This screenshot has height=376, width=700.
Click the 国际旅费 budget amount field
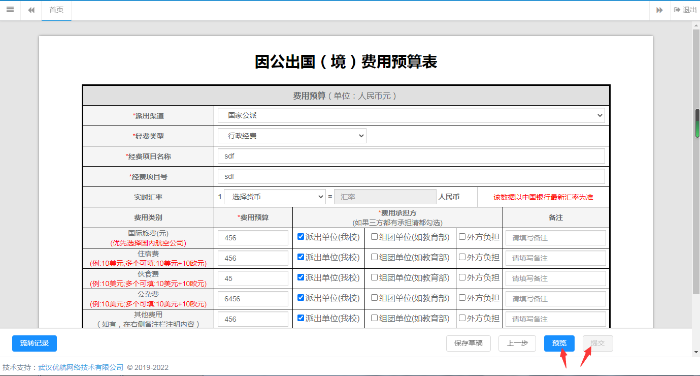[x=253, y=238]
